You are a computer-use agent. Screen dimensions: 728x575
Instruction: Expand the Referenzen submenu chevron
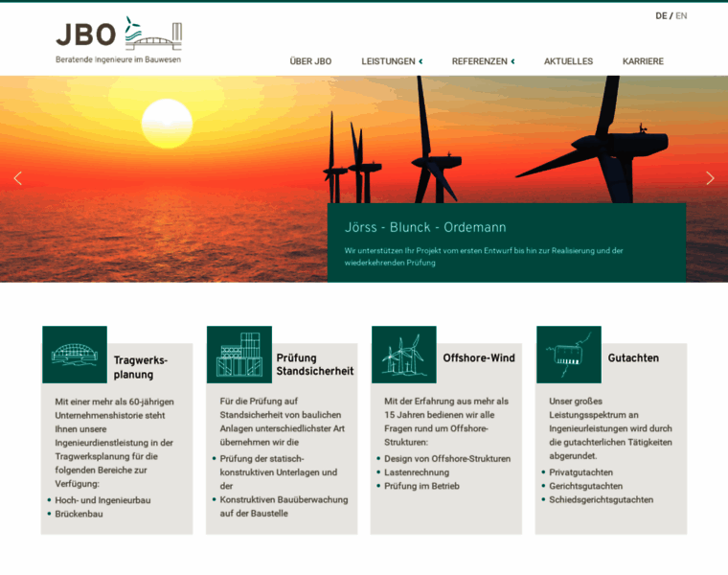point(513,61)
